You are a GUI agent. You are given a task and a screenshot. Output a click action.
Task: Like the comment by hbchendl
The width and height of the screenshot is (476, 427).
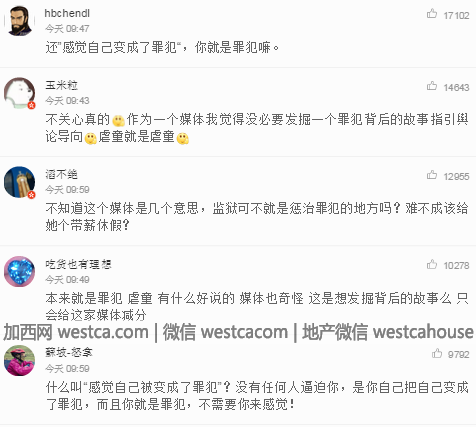432,14
